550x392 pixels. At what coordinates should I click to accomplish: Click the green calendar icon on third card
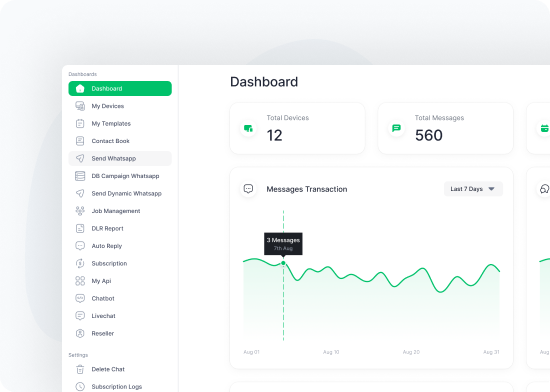(x=544, y=128)
